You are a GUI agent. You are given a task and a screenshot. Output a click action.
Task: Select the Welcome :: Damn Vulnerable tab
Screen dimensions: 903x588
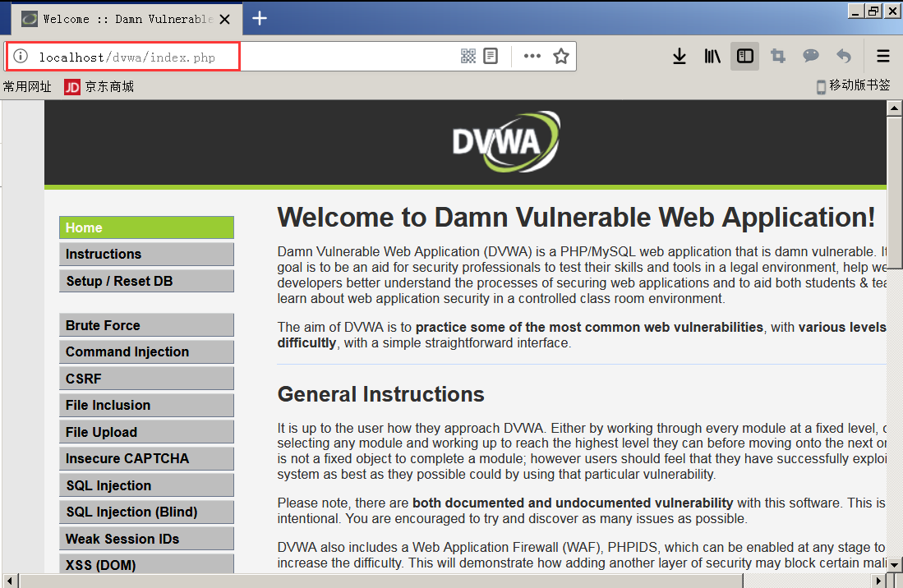(x=127, y=19)
